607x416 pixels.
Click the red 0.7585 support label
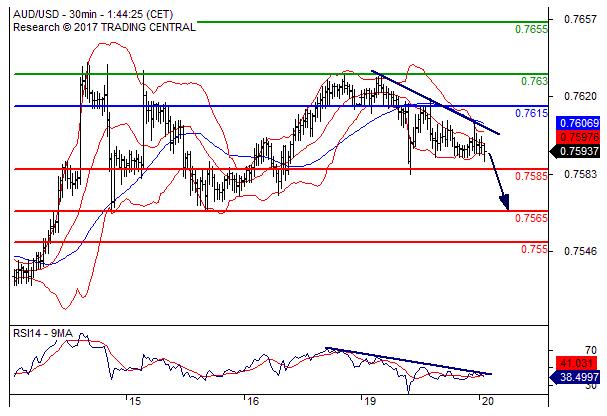(532, 176)
